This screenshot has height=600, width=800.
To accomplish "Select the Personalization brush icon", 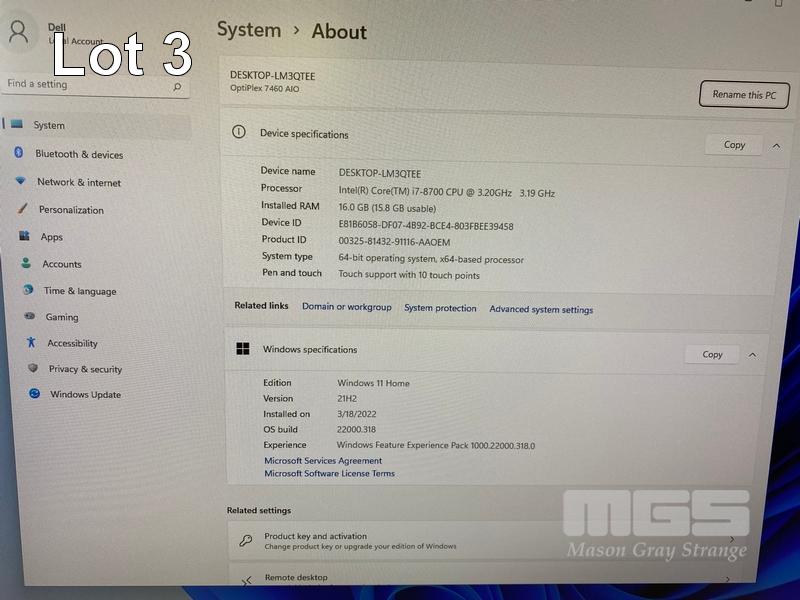I will [x=22, y=209].
